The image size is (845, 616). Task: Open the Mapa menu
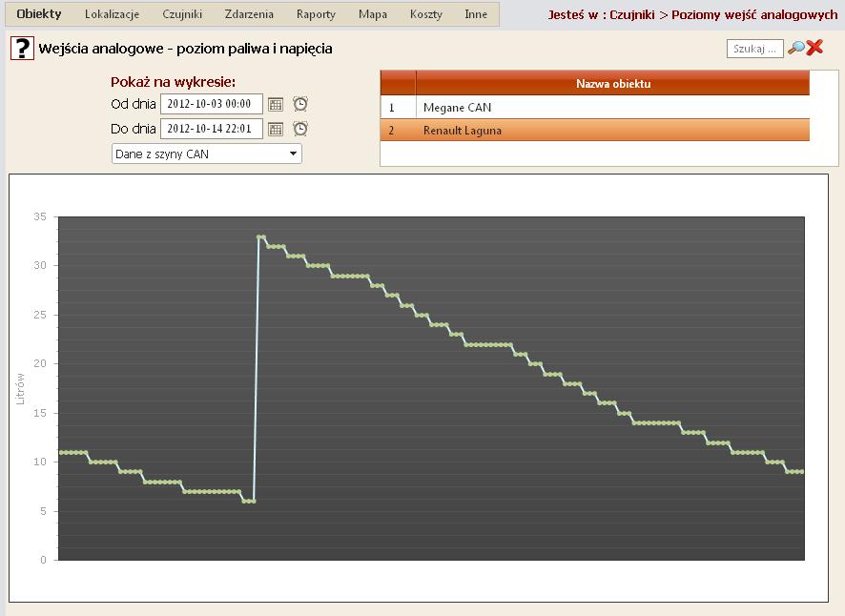(373, 14)
